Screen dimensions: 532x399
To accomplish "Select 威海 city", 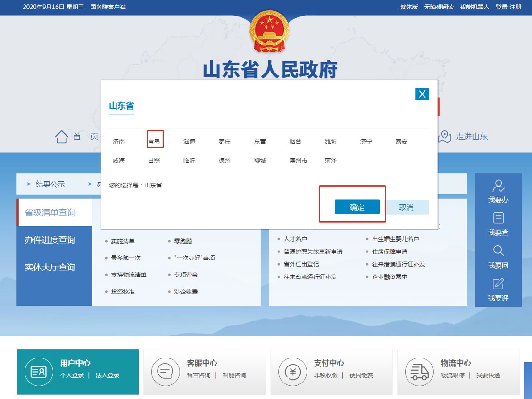I will 119,160.
